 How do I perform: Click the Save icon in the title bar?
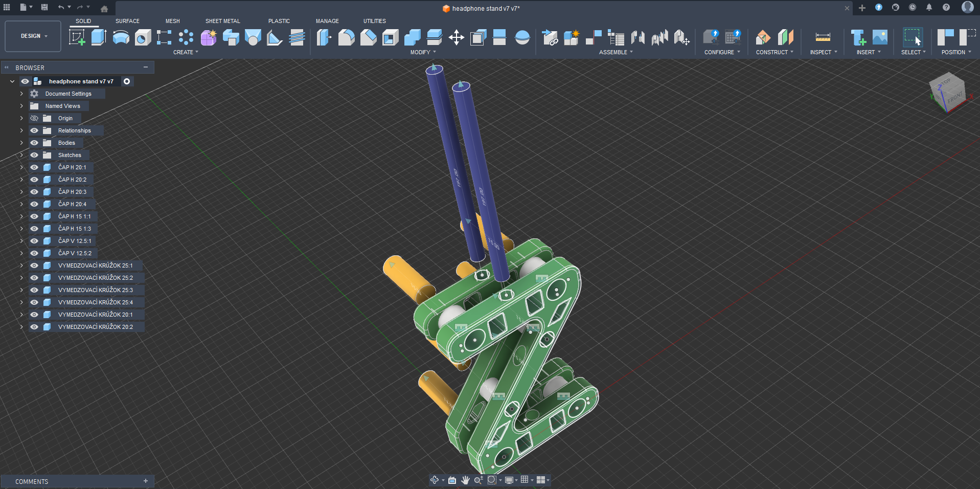(x=44, y=7)
